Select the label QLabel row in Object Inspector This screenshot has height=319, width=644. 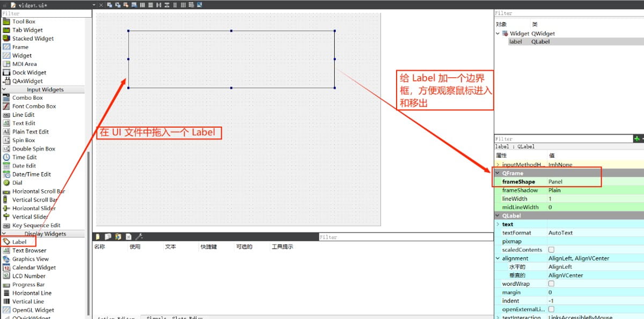576,41
